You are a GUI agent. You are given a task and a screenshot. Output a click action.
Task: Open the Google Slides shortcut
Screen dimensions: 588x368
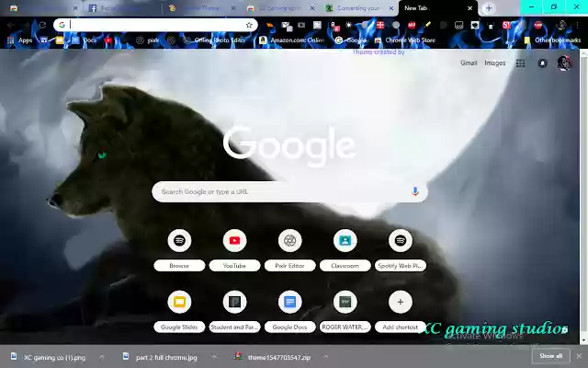tap(179, 312)
